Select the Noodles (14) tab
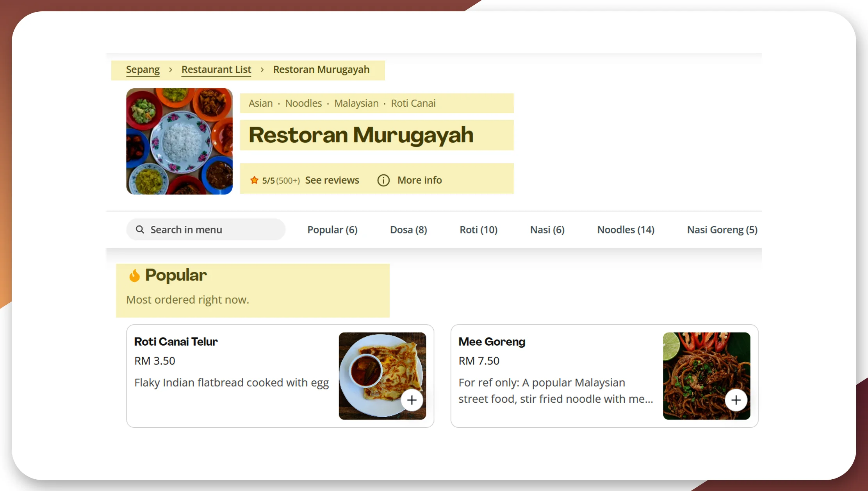868x491 pixels. [626, 229]
